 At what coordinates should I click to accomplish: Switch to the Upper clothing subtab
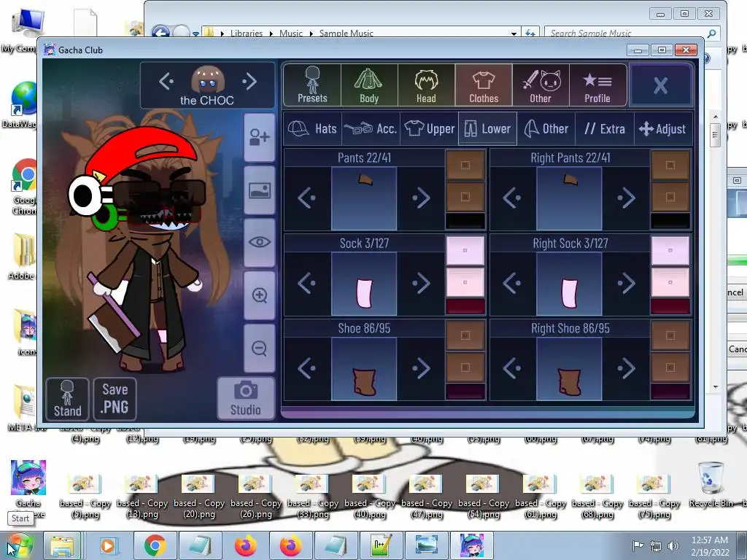click(x=429, y=128)
